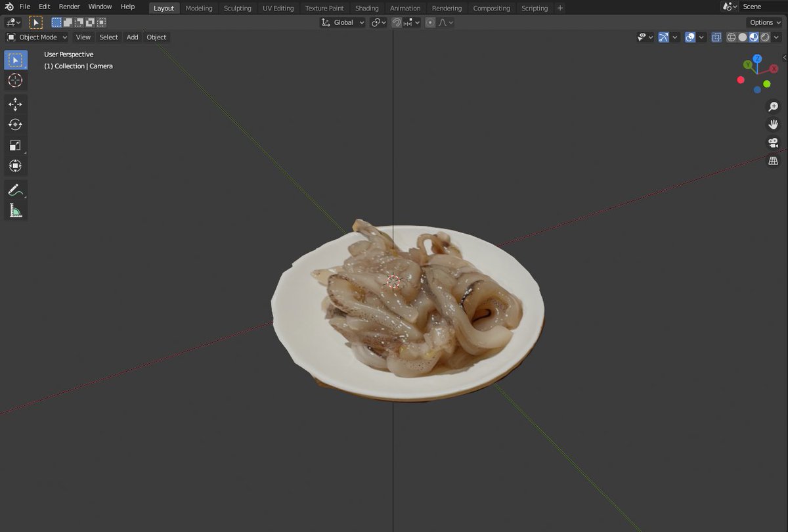This screenshot has width=788, height=532.
Task: Switch to the Animation workspace tab
Action: click(405, 8)
